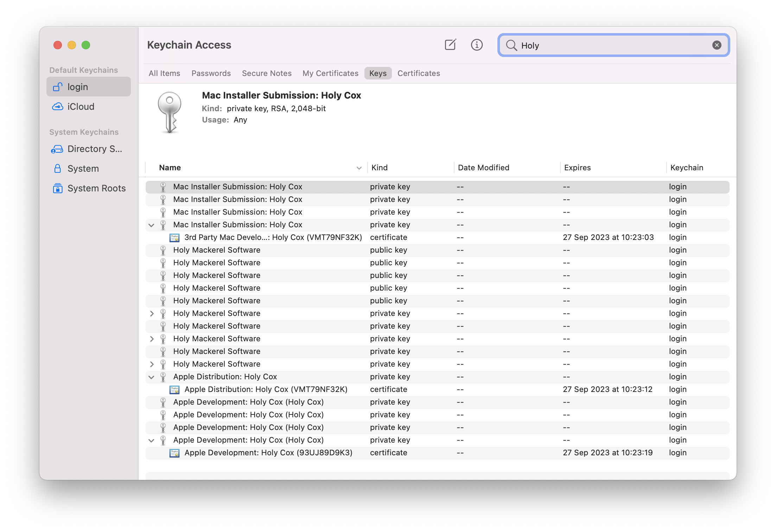
Task: Select the 3rd Party Mac Developer certificate row
Action: point(437,237)
